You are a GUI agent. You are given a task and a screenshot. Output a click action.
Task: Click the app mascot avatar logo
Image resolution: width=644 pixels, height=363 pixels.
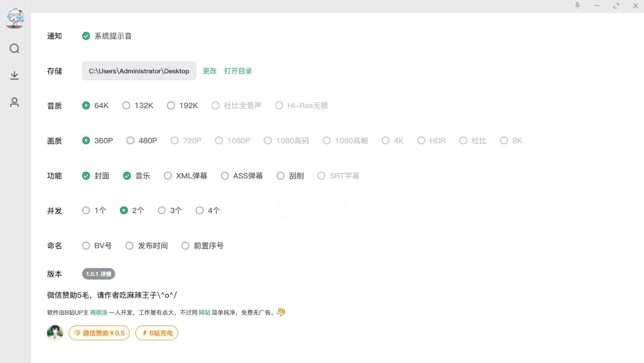click(15, 18)
